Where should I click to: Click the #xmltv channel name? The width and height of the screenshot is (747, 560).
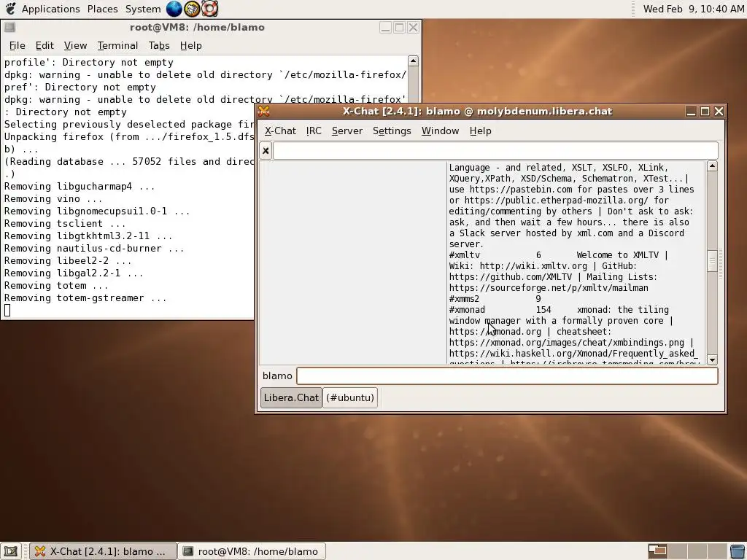click(465, 254)
